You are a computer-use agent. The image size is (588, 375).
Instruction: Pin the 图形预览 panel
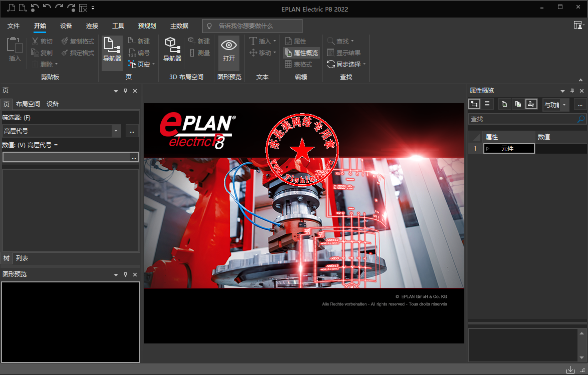coord(126,274)
